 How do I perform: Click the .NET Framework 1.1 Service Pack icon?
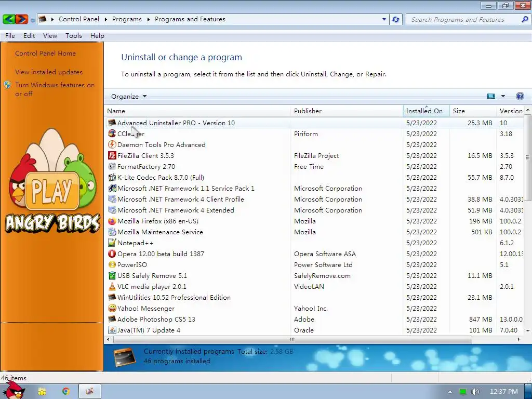(x=112, y=188)
